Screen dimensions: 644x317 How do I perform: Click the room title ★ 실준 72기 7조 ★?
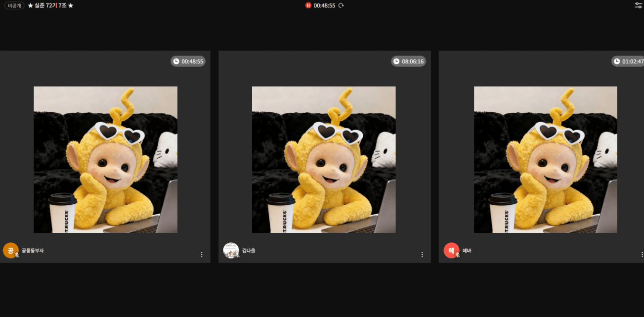click(x=51, y=5)
